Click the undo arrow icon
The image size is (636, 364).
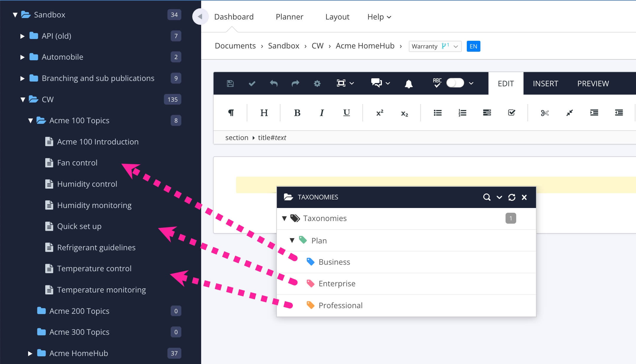tap(274, 84)
